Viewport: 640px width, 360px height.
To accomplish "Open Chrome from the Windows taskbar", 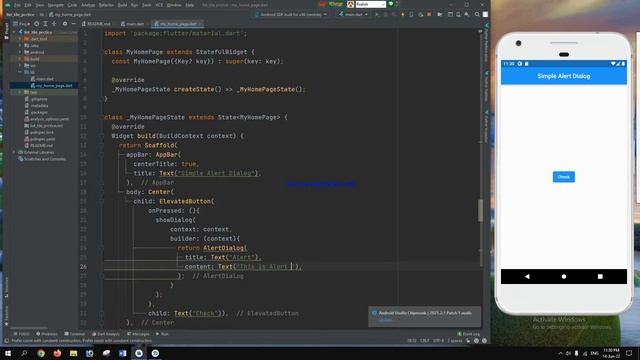I will (x=41, y=353).
